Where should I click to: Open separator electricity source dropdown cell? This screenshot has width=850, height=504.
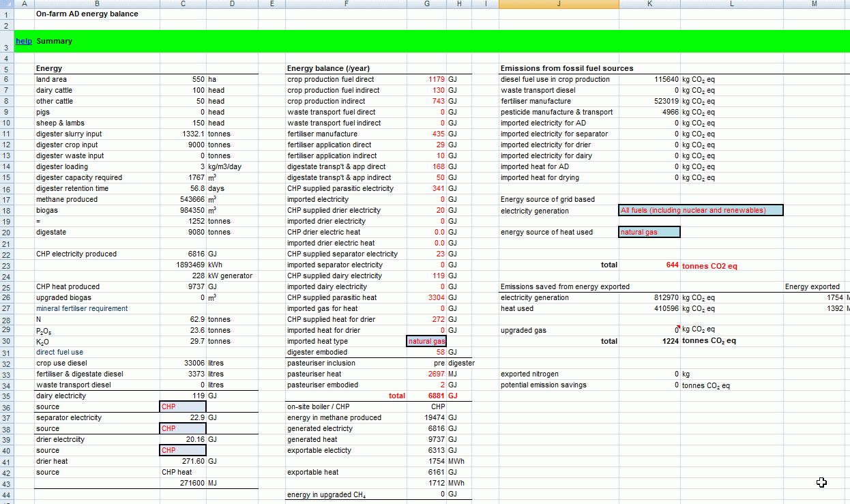[x=182, y=429]
